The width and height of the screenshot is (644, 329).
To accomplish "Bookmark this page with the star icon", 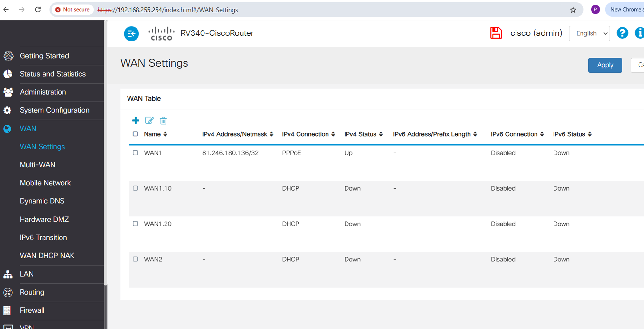I will pyautogui.click(x=573, y=10).
